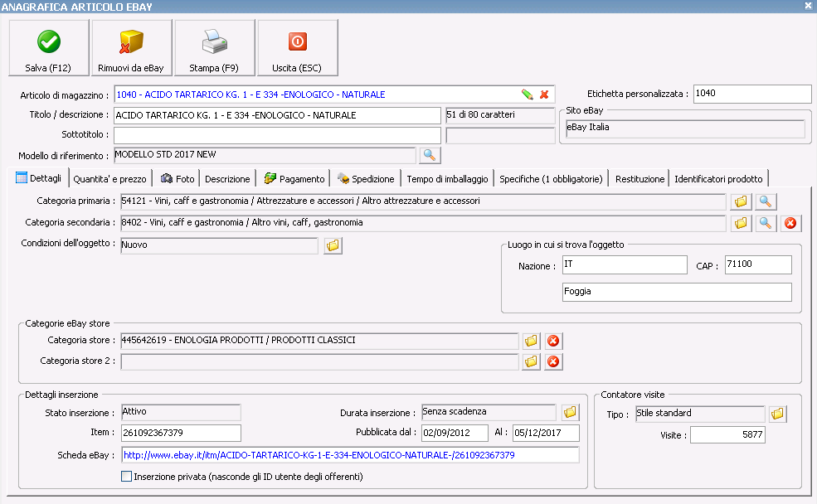Clear warehouse article with red X icon
Screen dimensions: 817x504
point(544,94)
